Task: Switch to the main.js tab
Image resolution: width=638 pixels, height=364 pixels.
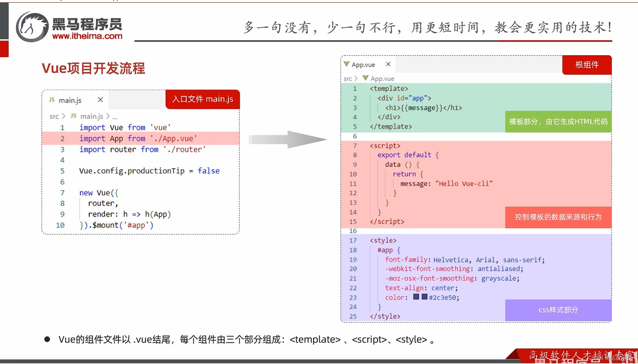Action: 69,100
